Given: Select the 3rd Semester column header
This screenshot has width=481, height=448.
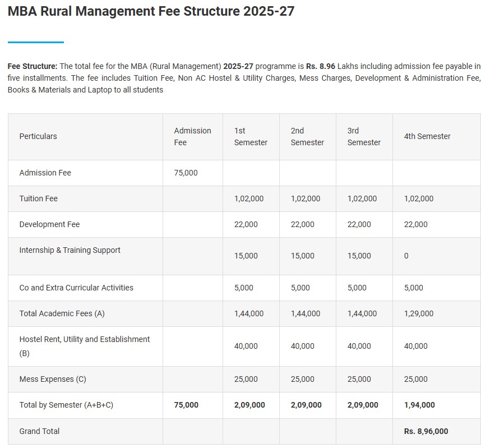Looking at the screenshot, I should coord(364,136).
